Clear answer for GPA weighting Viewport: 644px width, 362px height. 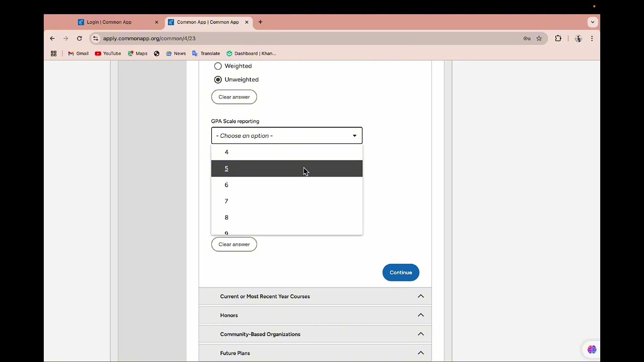[234, 97]
